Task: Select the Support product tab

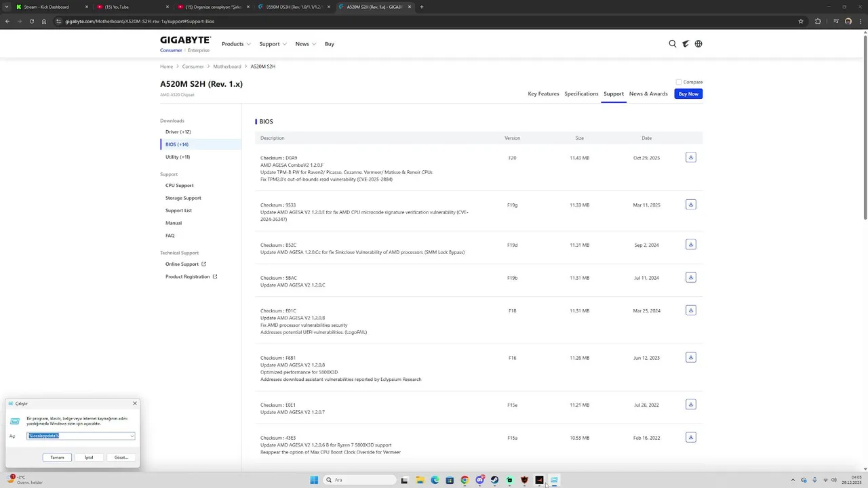Action: [614, 94]
